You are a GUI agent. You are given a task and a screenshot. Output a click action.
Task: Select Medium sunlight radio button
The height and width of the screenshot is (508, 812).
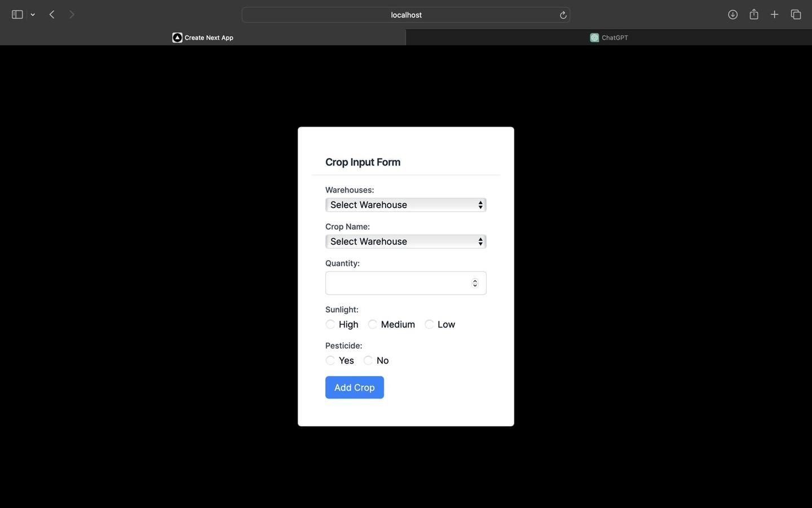click(x=373, y=324)
